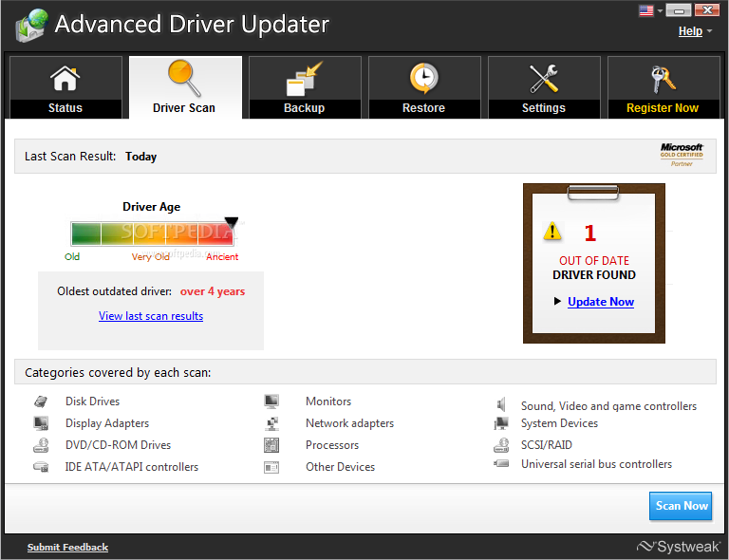Viewport: 729px width, 560px height.
Task: Switch to the Status tab
Action: coord(65,87)
